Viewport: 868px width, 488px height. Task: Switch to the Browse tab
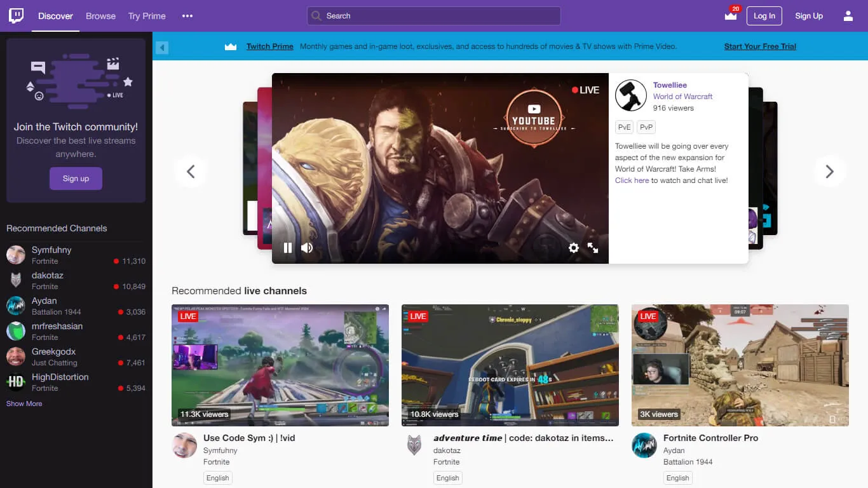(100, 16)
